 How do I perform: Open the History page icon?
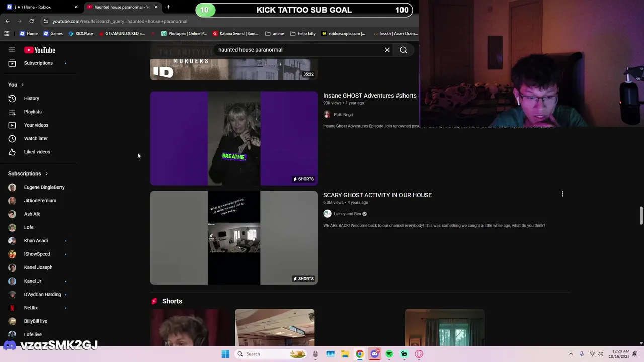(x=12, y=98)
